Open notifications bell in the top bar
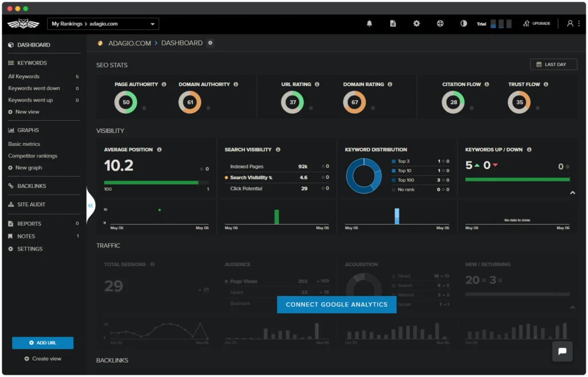This screenshot has height=377, width=588. [x=369, y=24]
